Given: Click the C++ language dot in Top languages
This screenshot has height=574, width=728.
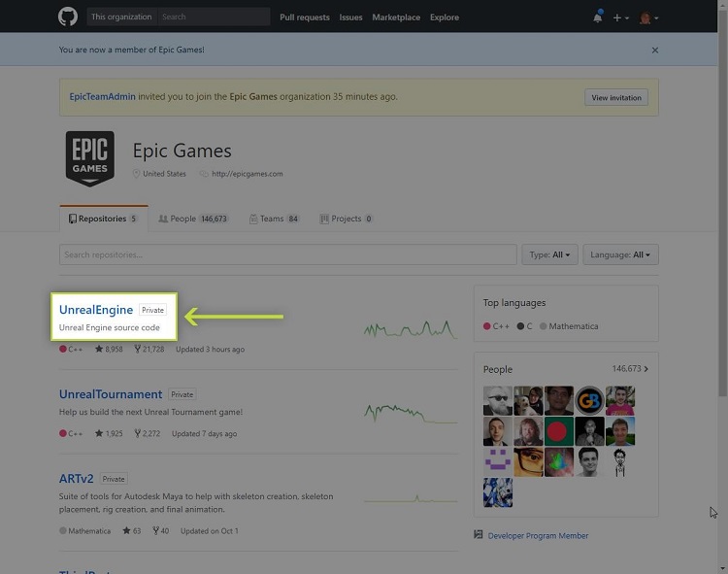Looking at the screenshot, I should [x=486, y=326].
